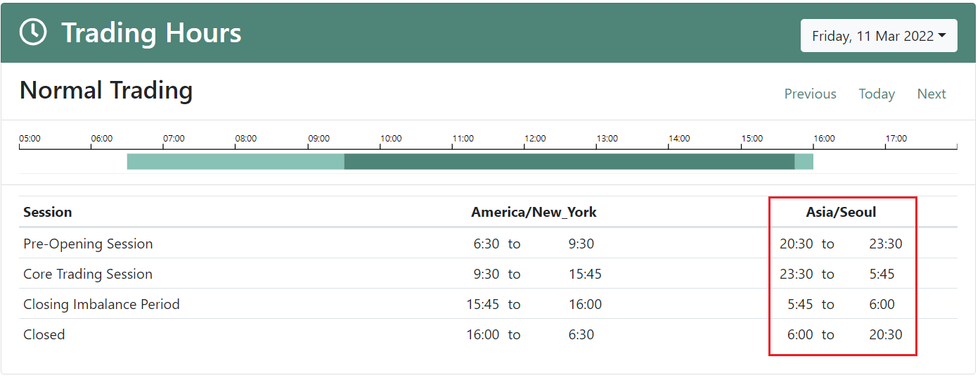The image size is (980, 378).
Task: Click Seoul Closed end time 20:30
Action: tap(886, 335)
